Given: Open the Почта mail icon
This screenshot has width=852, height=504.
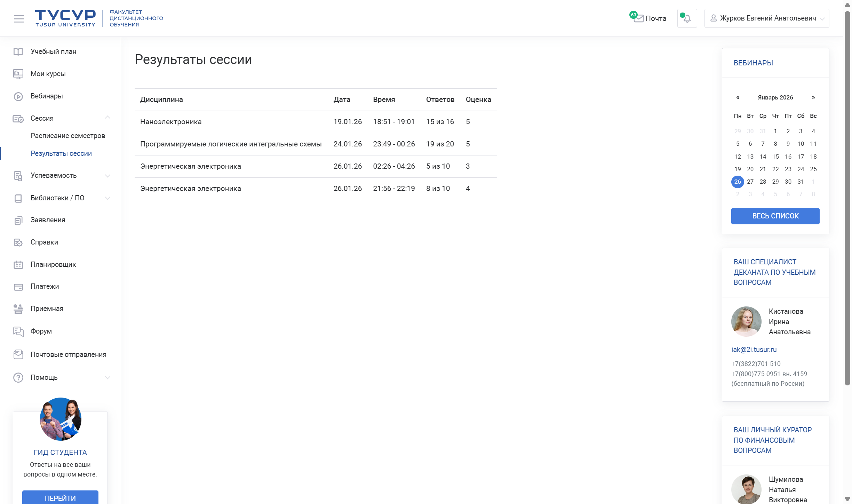Looking at the screenshot, I should (638, 18).
